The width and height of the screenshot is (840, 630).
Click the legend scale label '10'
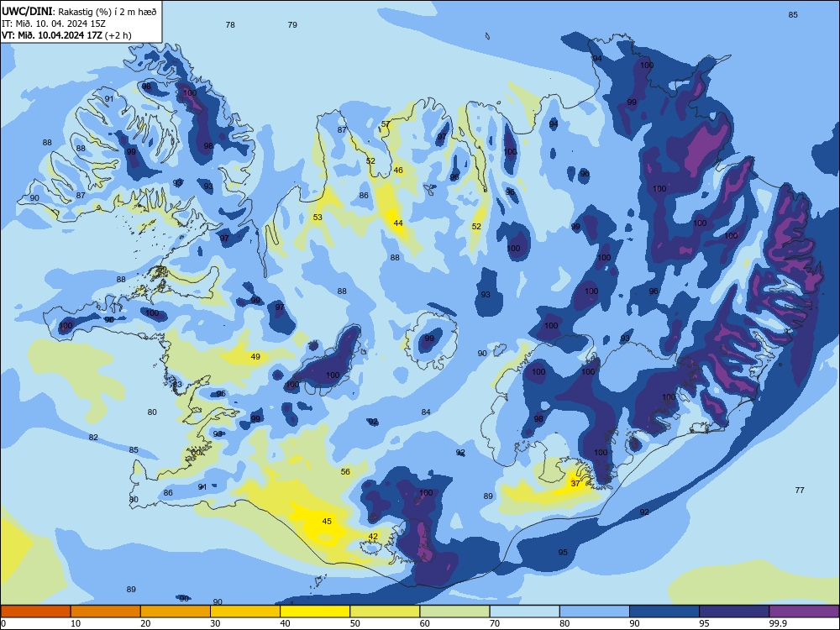(x=76, y=623)
